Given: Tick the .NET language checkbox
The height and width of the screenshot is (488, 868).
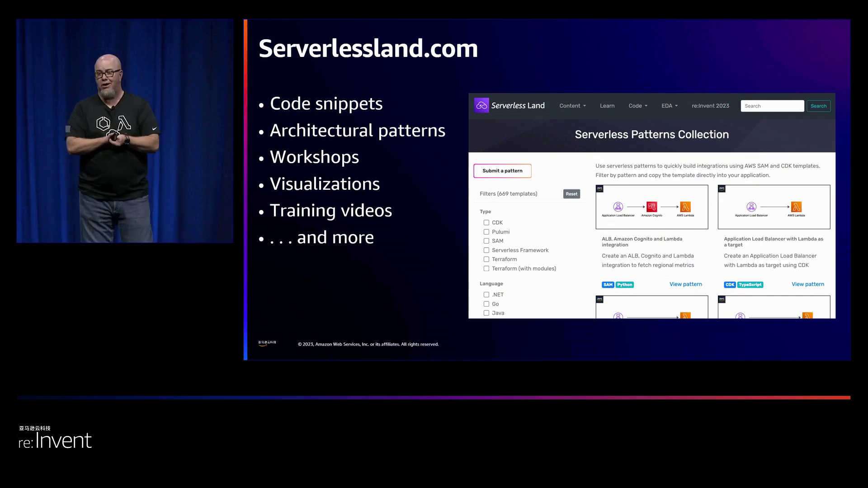Looking at the screenshot, I should pyautogui.click(x=486, y=295).
